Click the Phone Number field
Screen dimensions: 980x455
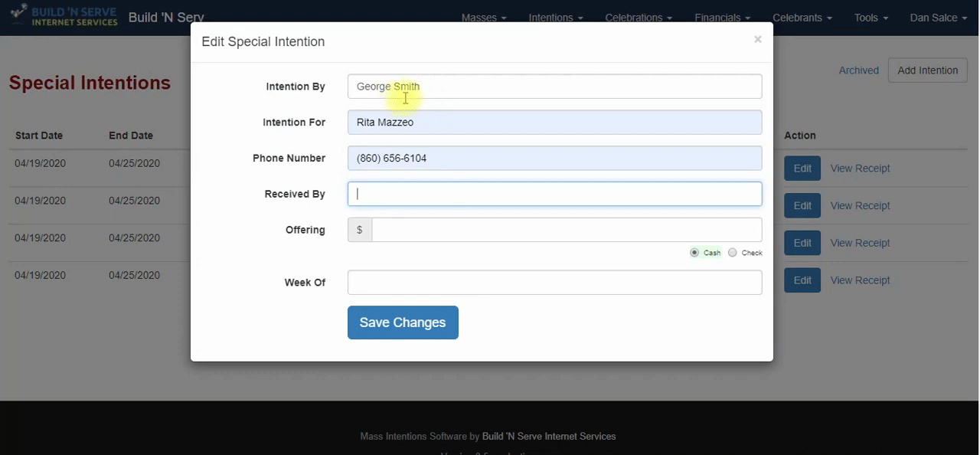tap(554, 159)
